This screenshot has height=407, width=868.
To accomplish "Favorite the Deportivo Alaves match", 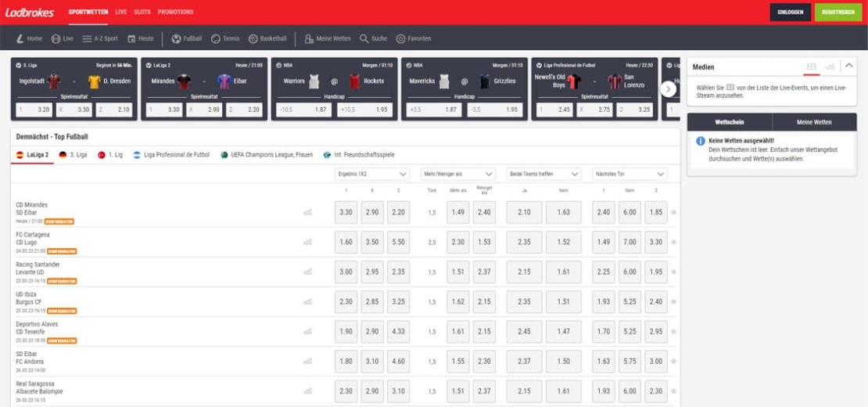I will pos(674,332).
